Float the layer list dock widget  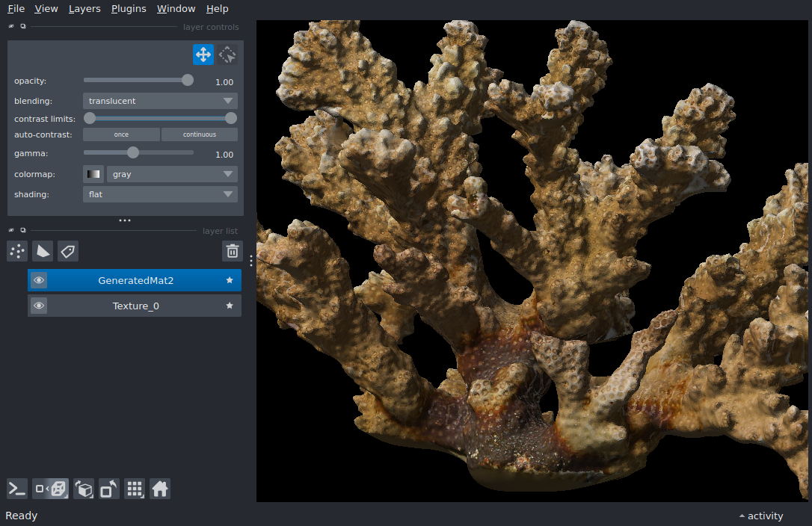point(22,230)
